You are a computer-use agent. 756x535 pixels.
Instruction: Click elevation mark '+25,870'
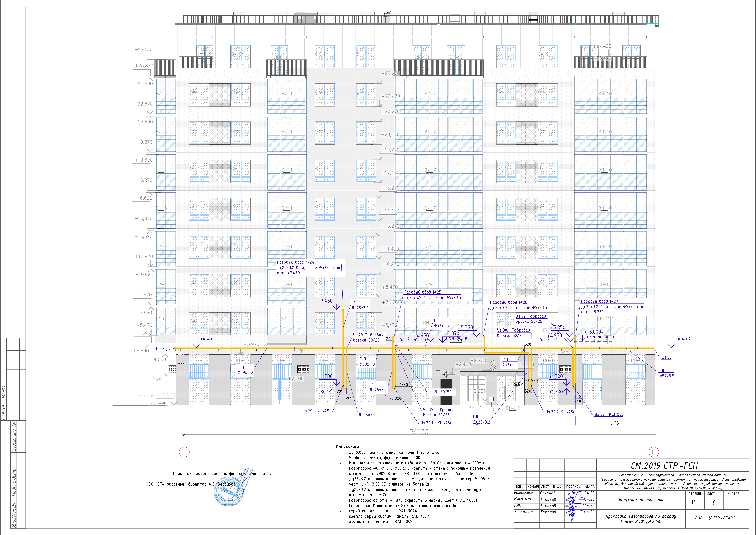click(x=144, y=66)
